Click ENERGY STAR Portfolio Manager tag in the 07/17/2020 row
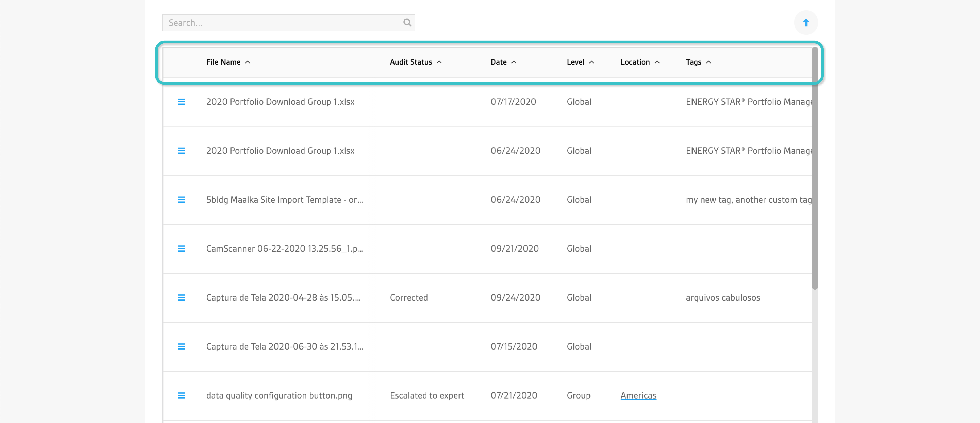980x423 pixels. click(749, 102)
